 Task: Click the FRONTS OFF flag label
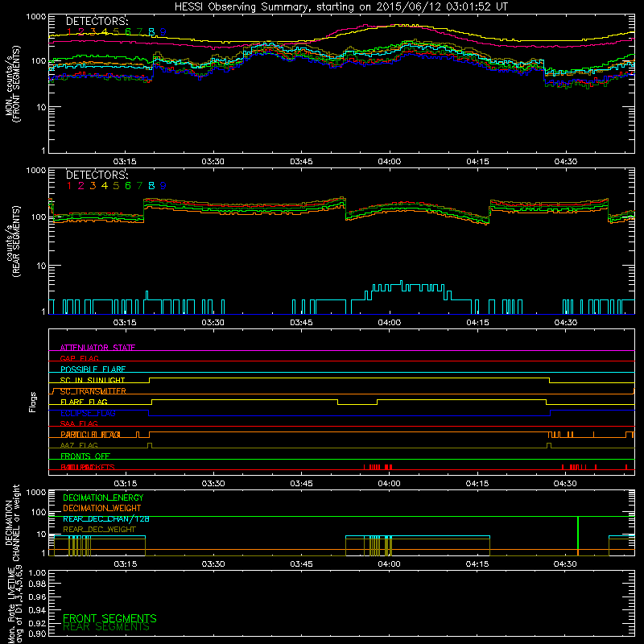click(x=85, y=456)
